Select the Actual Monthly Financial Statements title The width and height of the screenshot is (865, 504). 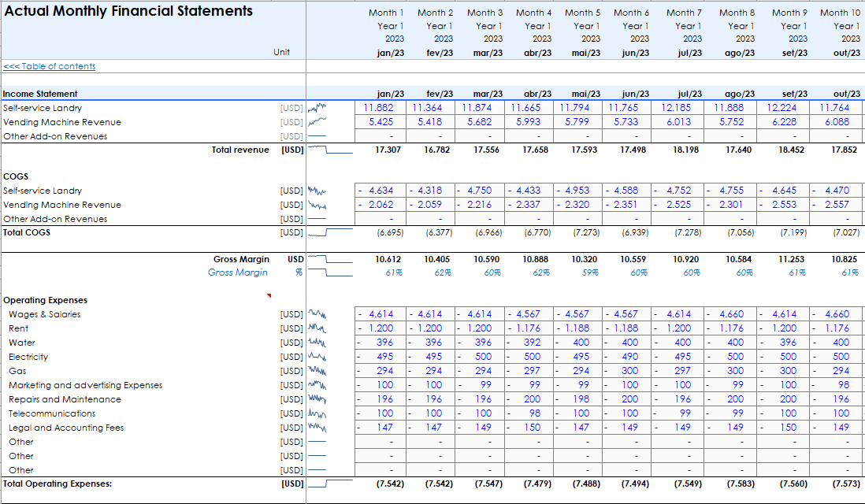click(x=128, y=11)
